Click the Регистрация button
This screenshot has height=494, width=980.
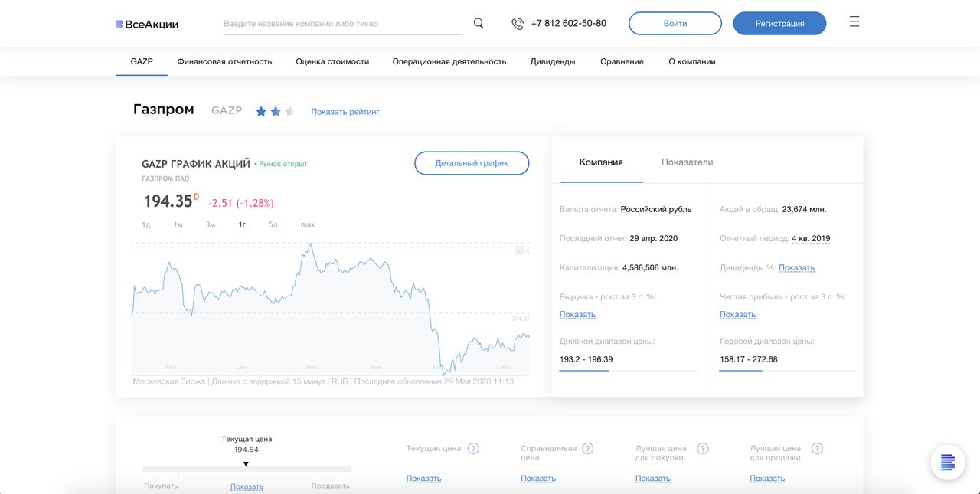pos(779,23)
